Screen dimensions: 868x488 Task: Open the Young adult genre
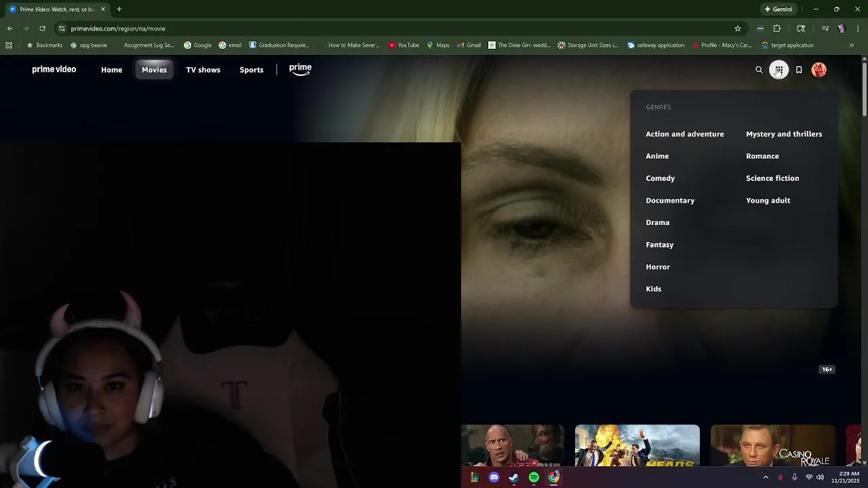[768, 201]
